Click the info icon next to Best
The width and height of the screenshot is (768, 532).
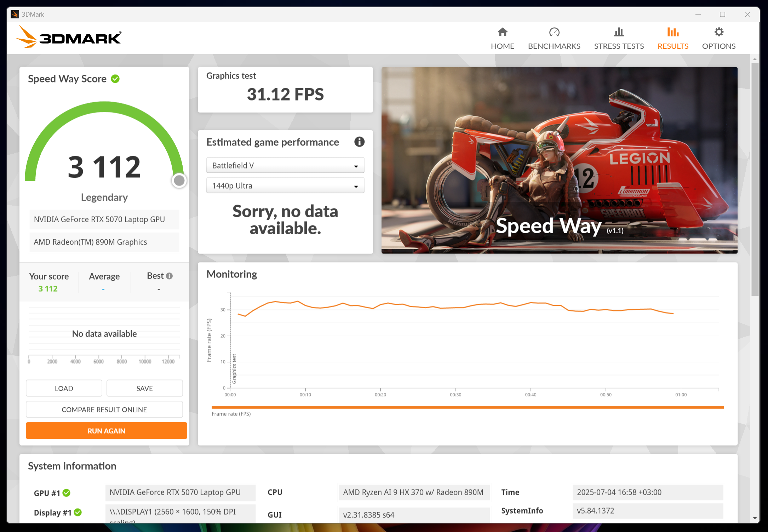pyautogui.click(x=170, y=276)
